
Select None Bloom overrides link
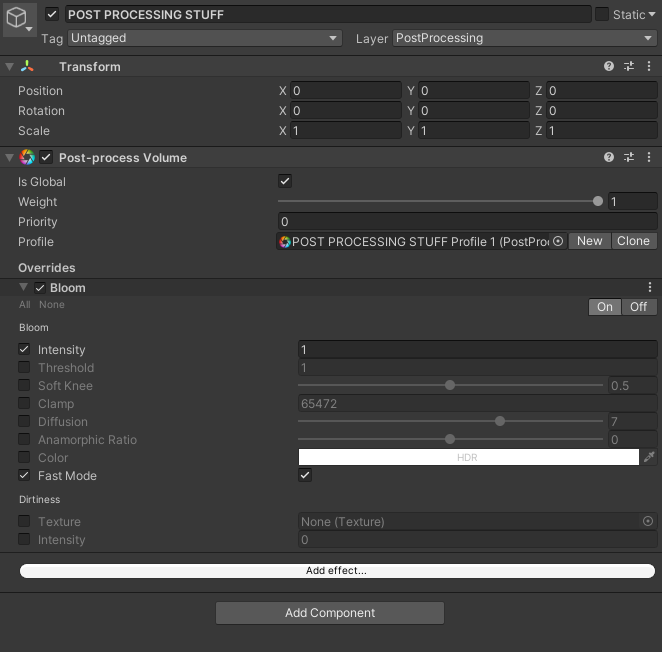(52, 304)
